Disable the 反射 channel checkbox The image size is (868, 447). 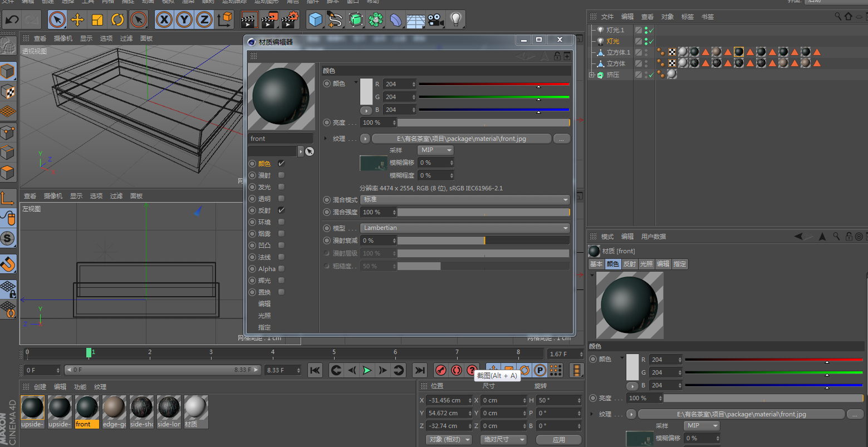tap(281, 210)
